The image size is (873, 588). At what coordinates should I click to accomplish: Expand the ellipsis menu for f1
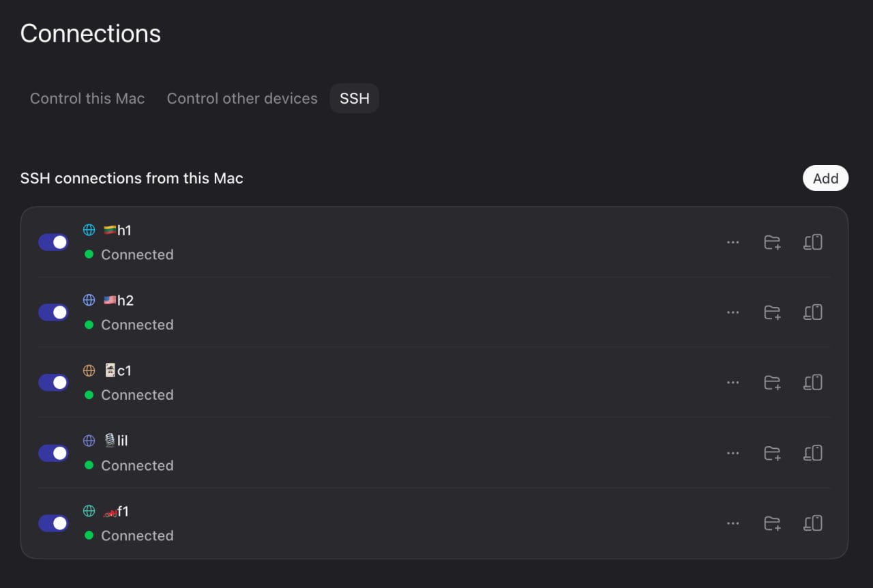pos(733,523)
